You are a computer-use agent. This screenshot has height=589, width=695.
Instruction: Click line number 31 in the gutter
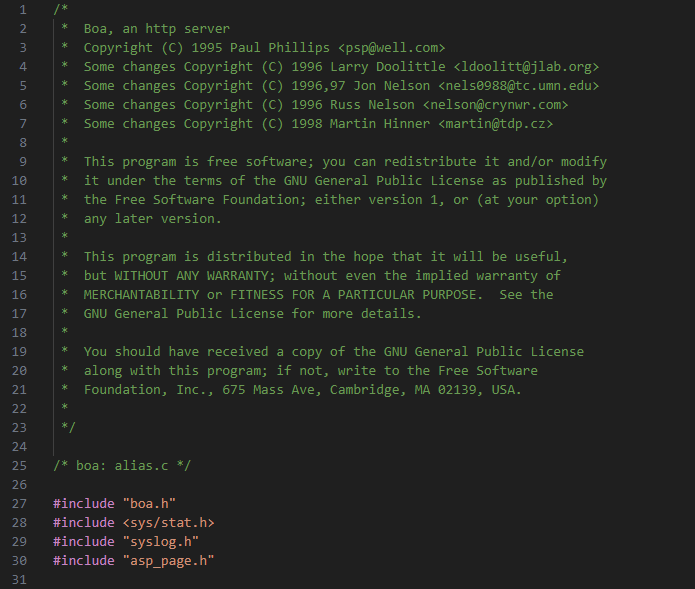point(19,580)
